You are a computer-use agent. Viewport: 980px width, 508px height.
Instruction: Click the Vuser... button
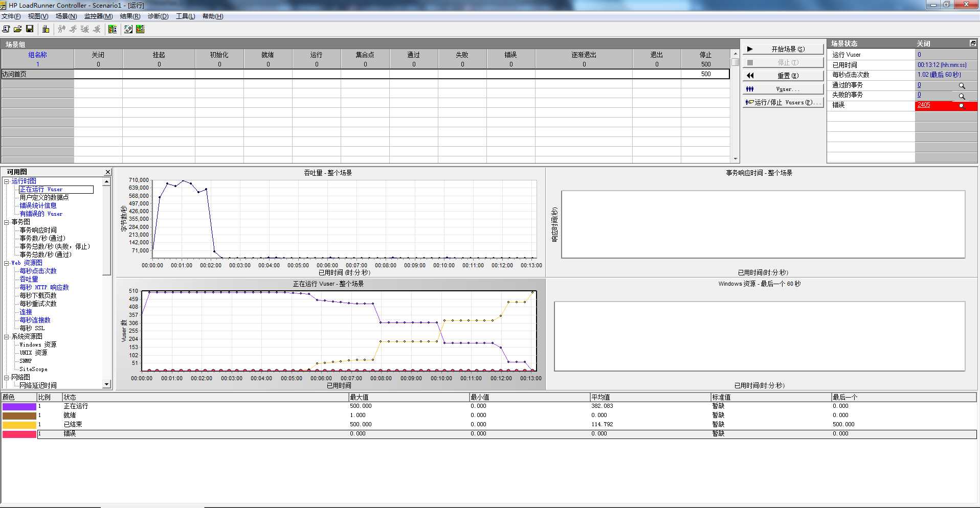(x=783, y=89)
